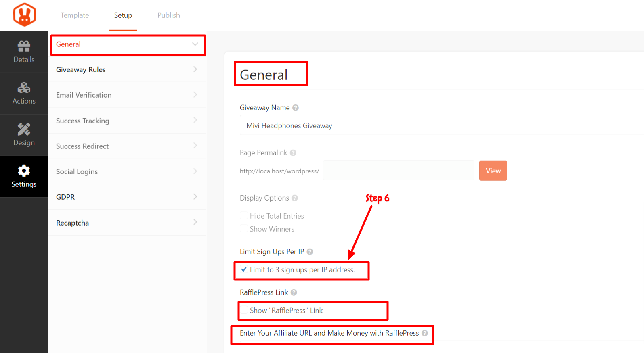Screen dimensions: 644x353
Task: Click help icon beside Page Permalink
Action: pyautogui.click(x=293, y=153)
